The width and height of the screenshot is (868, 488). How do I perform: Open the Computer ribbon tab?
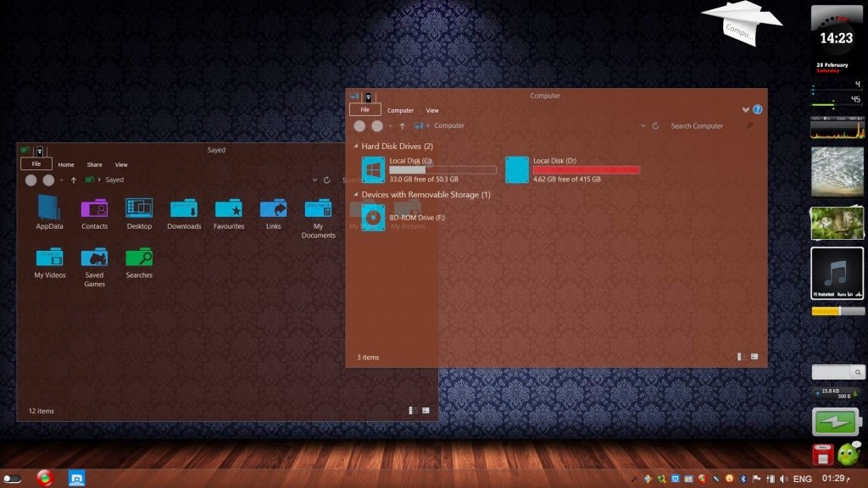click(400, 110)
